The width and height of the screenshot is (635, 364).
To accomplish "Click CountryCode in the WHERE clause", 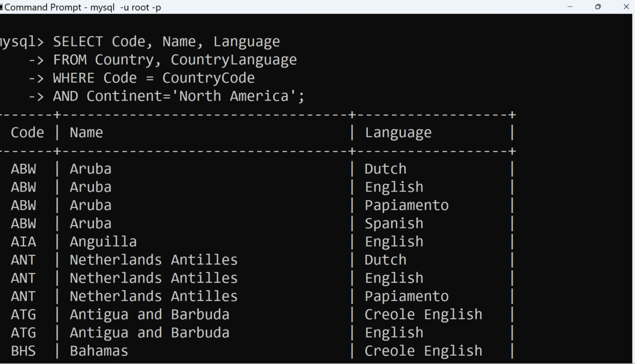I will (208, 78).
